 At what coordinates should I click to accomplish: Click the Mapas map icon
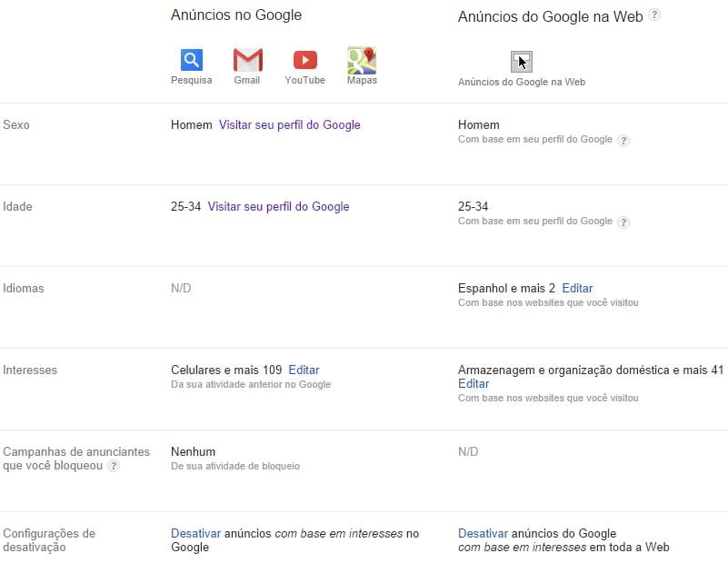pos(362,60)
